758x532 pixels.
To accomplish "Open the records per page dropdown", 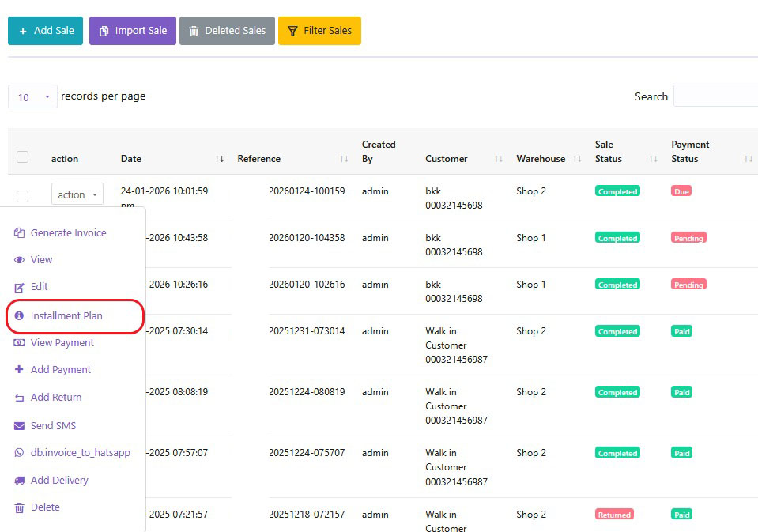I will click(x=32, y=97).
